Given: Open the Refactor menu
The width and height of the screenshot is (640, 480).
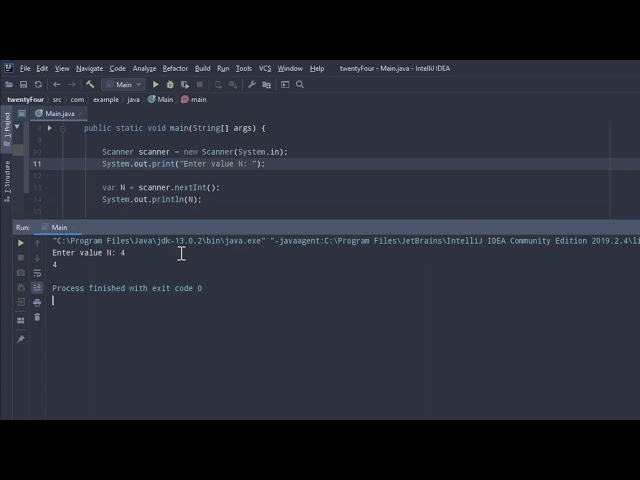Looking at the screenshot, I should pyautogui.click(x=175, y=68).
